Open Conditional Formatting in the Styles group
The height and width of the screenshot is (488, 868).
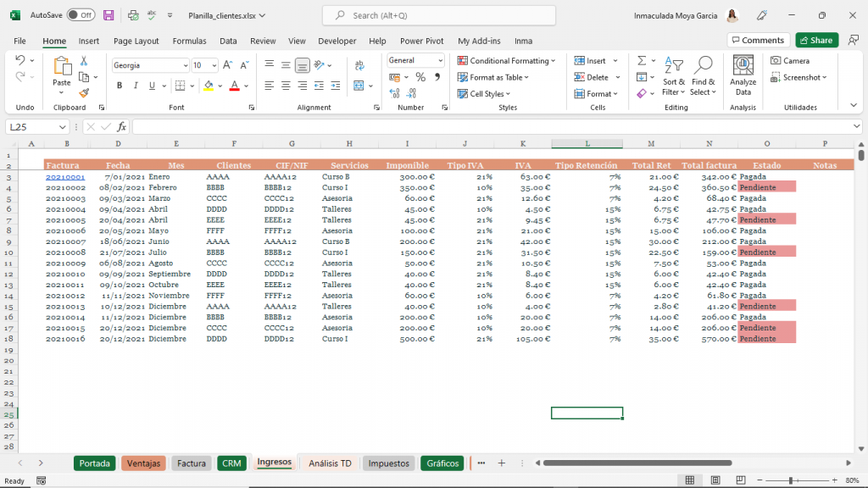pyautogui.click(x=506, y=60)
